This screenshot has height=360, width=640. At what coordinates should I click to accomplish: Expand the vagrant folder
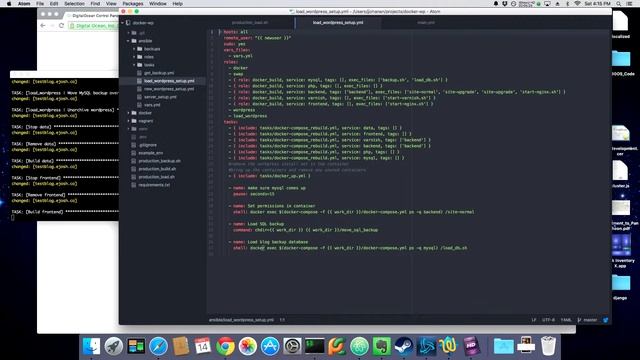[x=128, y=121]
